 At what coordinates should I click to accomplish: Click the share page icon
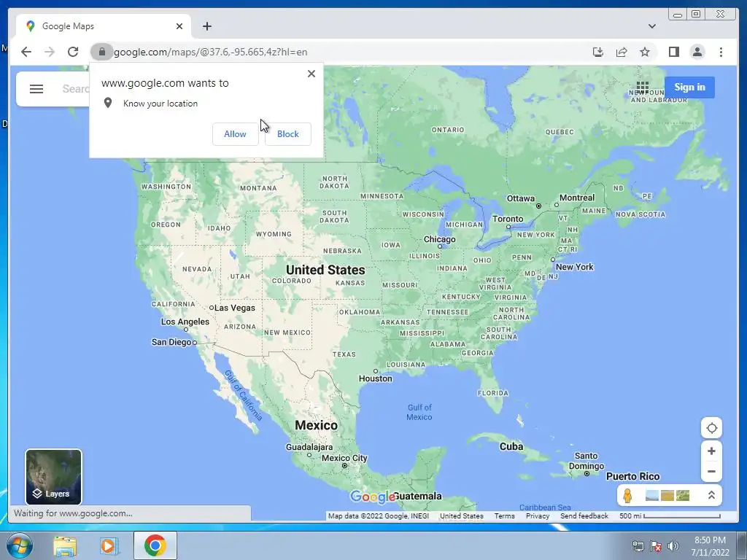622,52
